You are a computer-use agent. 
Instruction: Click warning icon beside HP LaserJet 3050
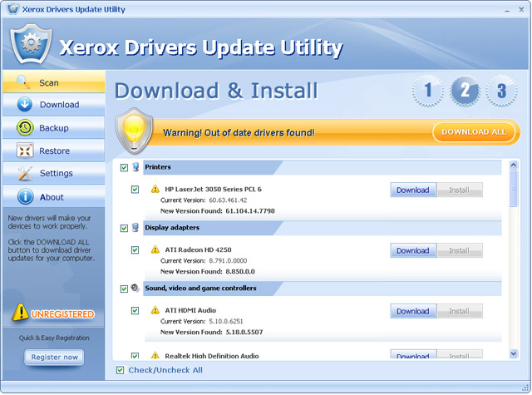[x=155, y=189]
